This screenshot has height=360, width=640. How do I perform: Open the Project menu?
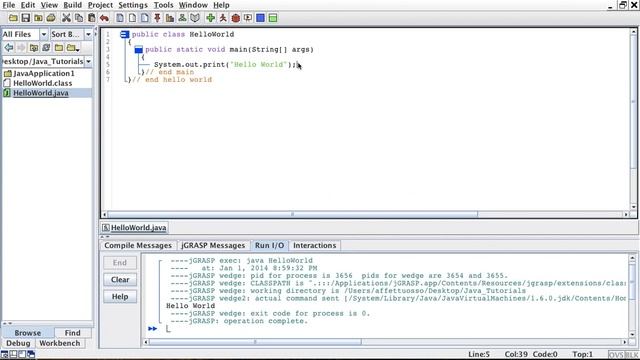pyautogui.click(x=100, y=5)
